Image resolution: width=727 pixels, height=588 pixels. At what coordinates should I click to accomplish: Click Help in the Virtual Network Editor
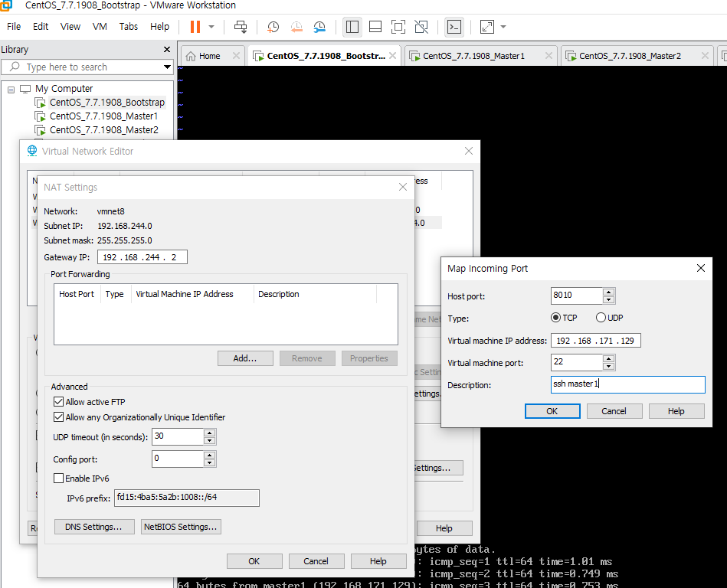tap(444, 529)
